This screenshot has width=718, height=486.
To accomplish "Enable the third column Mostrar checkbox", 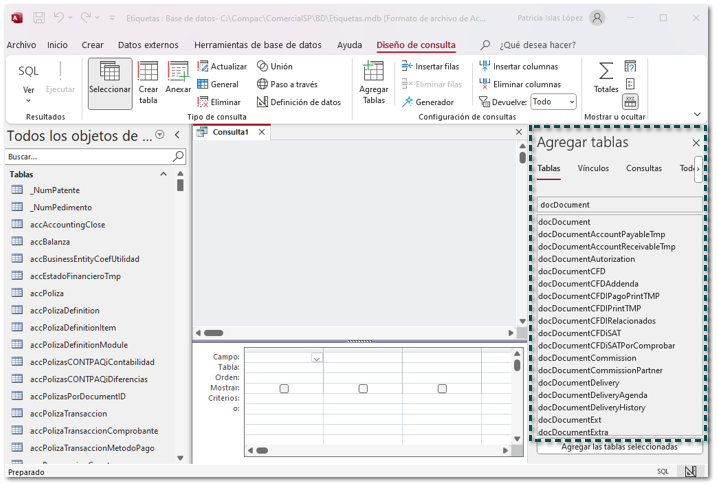I will pyautogui.click(x=442, y=388).
